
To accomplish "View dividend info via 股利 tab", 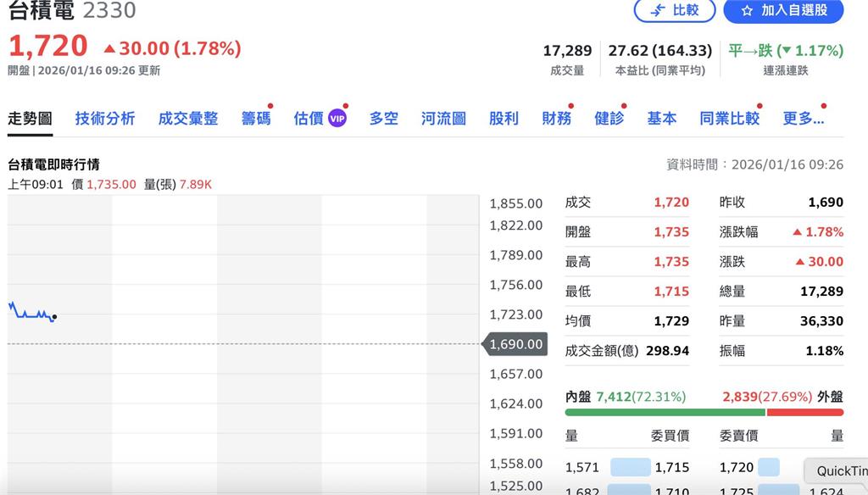I will pos(504,119).
